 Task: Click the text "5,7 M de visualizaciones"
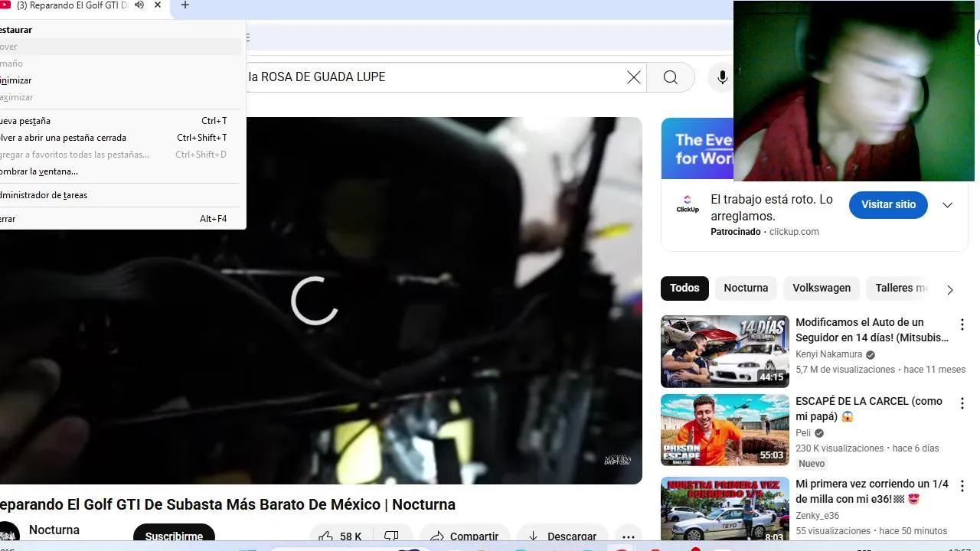tap(845, 370)
